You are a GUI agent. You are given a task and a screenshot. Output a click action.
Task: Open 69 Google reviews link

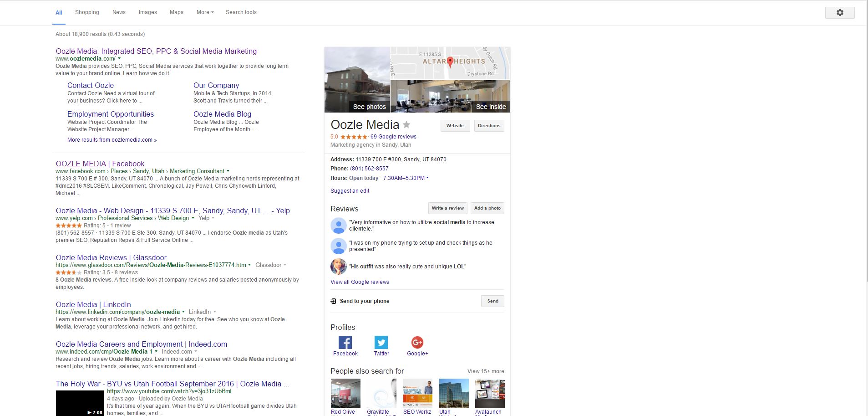tap(393, 137)
